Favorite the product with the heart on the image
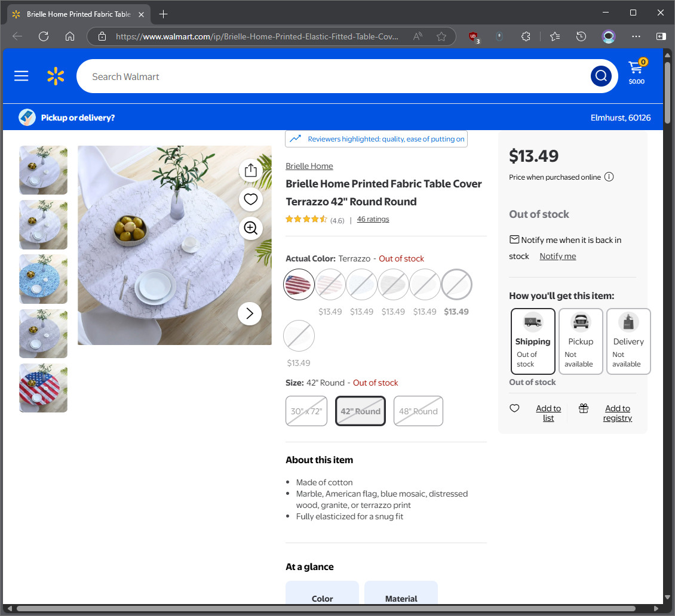This screenshot has width=675, height=616. tap(250, 199)
